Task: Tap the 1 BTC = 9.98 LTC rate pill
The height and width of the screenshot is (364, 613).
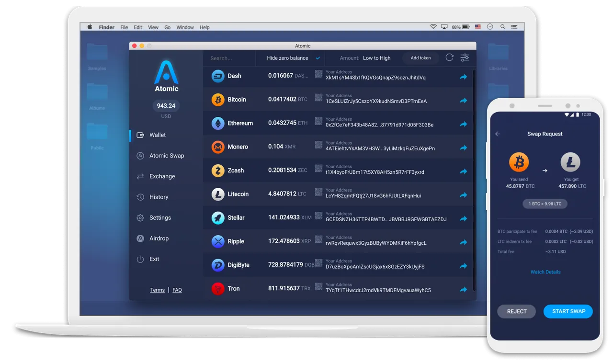Action: coord(545,204)
